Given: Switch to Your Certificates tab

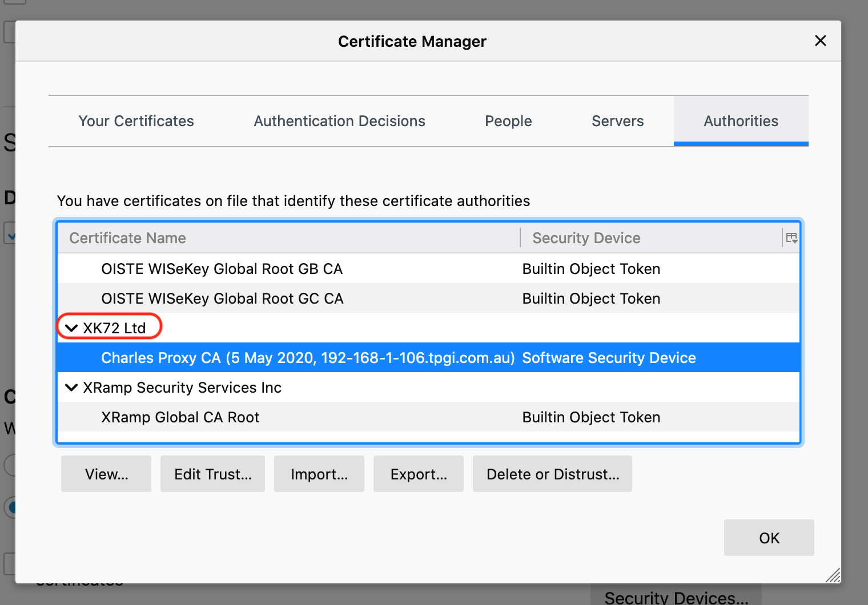Looking at the screenshot, I should [x=136, y=121].
